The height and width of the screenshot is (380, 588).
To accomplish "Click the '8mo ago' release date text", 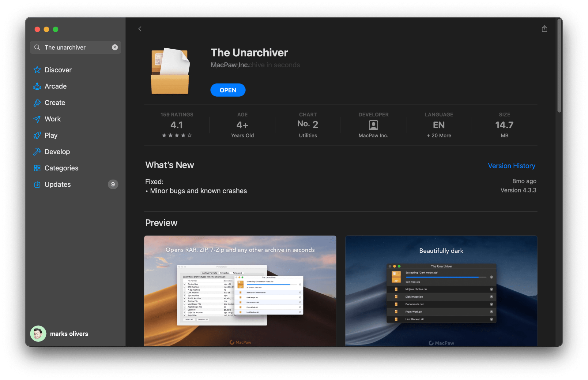I will pos(524,181).
